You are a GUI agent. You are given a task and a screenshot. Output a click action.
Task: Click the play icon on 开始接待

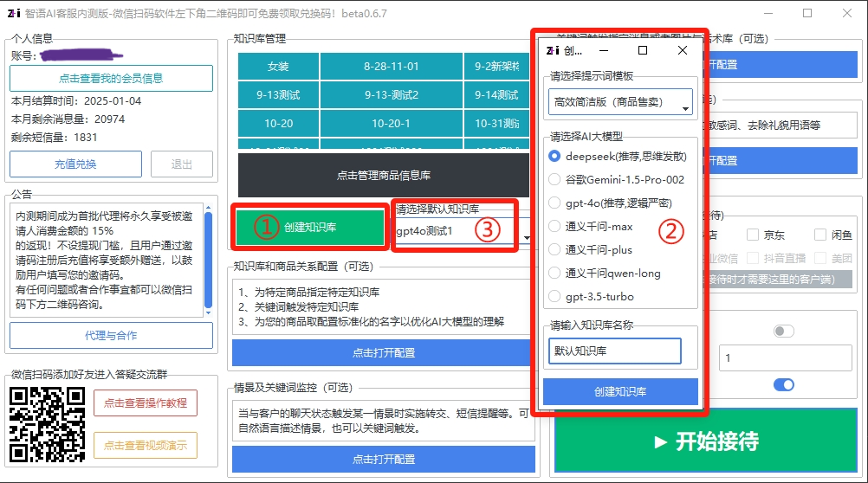pyautogui.click(x=661, y=441)
